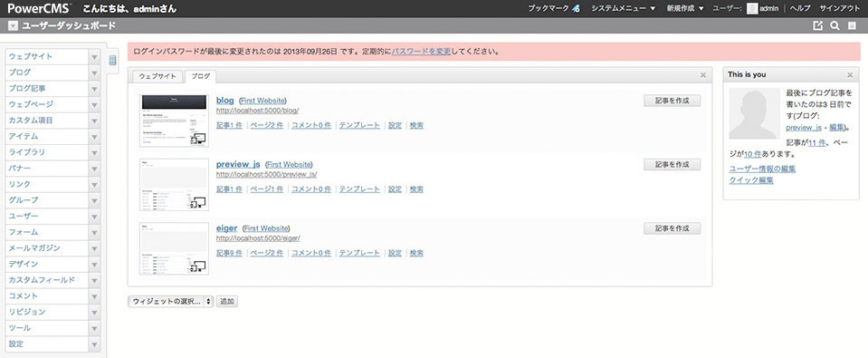This screenshot has width=868, height=358.
Task: Expand the ウェブサイト sidebar arrow
Action: tap(94, 56)
